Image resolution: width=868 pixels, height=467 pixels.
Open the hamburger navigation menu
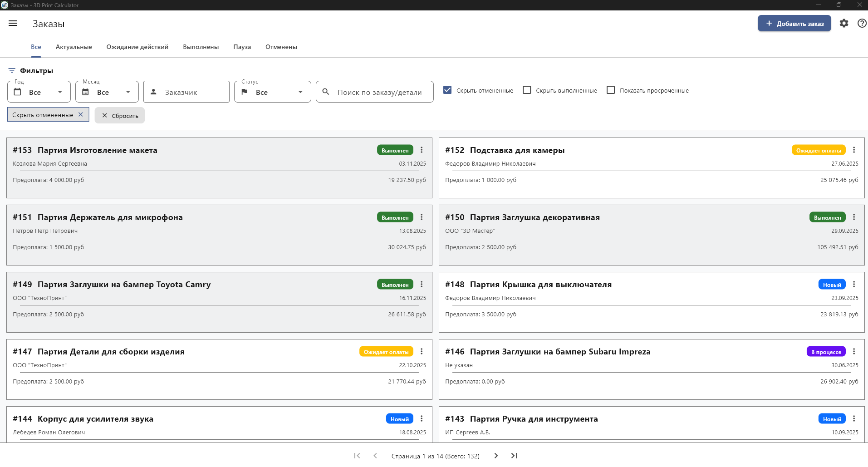13,23
